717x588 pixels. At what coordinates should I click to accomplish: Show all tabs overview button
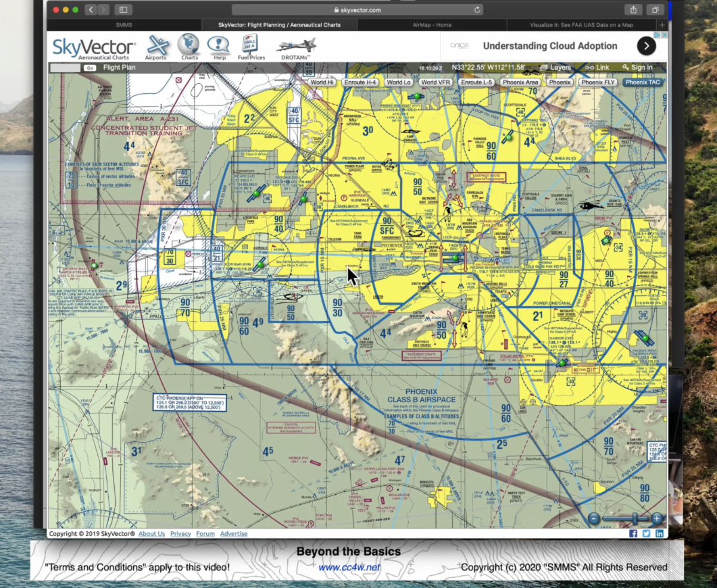655,10
